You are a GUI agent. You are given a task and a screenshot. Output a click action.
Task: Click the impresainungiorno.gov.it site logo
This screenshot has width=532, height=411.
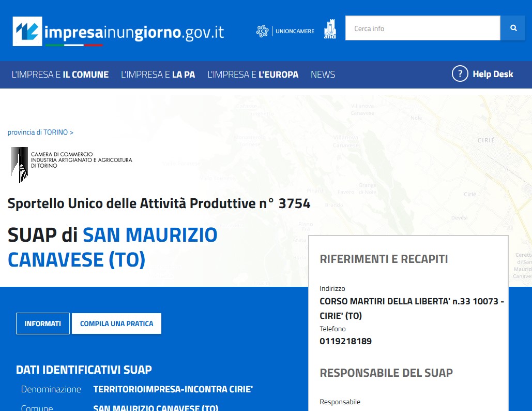tap(119, 32)
